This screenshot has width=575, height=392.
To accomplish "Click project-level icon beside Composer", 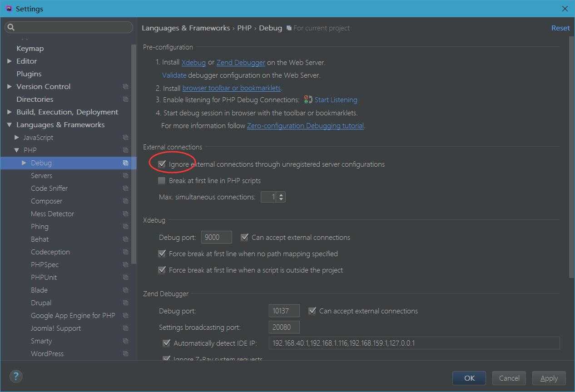I will [125, 201].
